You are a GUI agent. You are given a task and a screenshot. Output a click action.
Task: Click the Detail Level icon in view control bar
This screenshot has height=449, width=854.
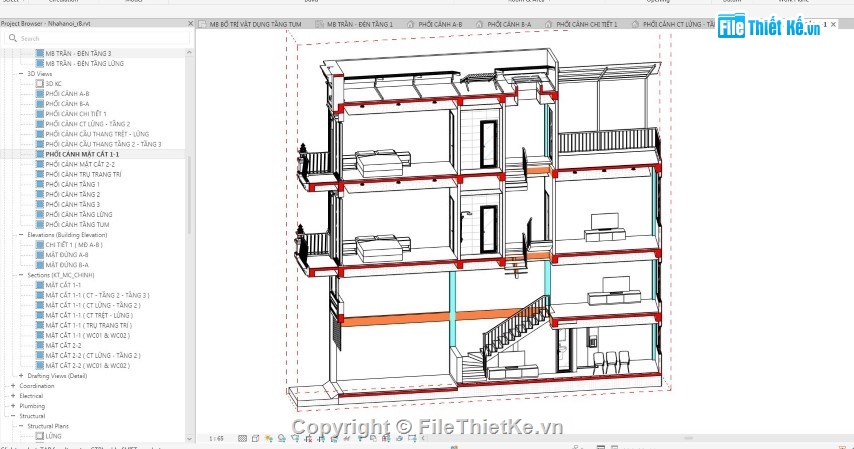[242, 438]
